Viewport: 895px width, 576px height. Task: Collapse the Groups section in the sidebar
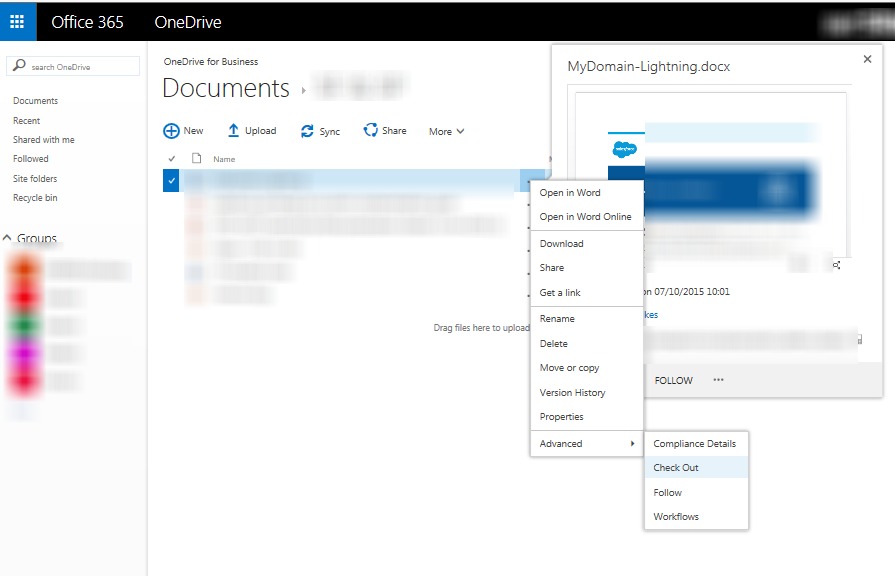[x=9, y=237]
